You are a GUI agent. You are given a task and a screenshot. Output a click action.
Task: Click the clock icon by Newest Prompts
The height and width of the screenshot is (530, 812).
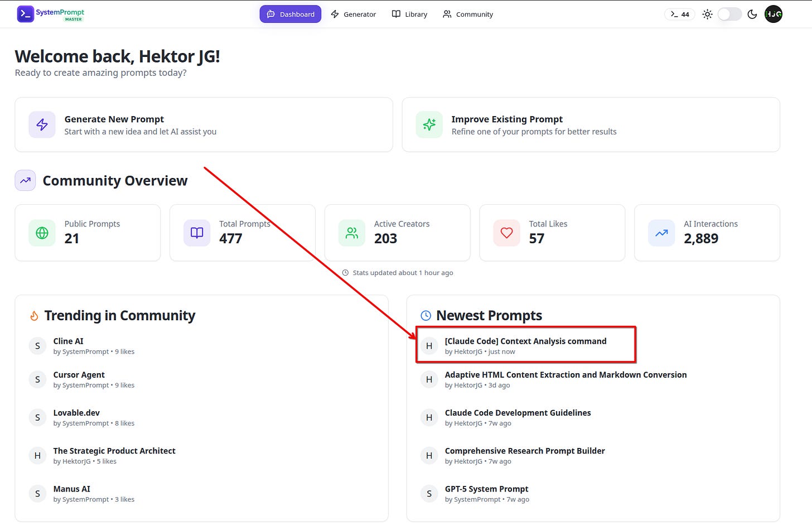pos(426,316)
